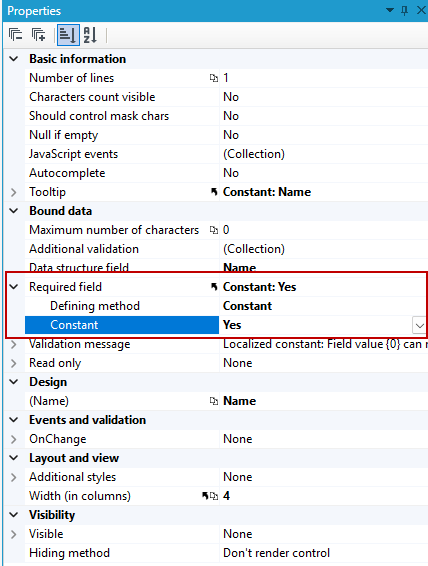Click the Width value 4
Image resolution: width=428 pixels, height=566 pixels.
click(x=226, y=496)
